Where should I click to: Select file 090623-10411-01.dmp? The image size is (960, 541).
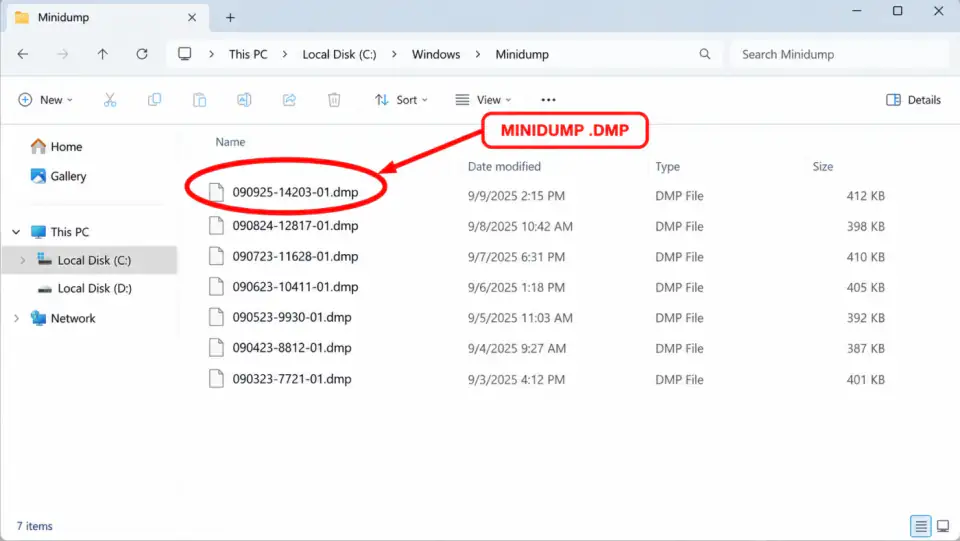(x=295, y=286)
